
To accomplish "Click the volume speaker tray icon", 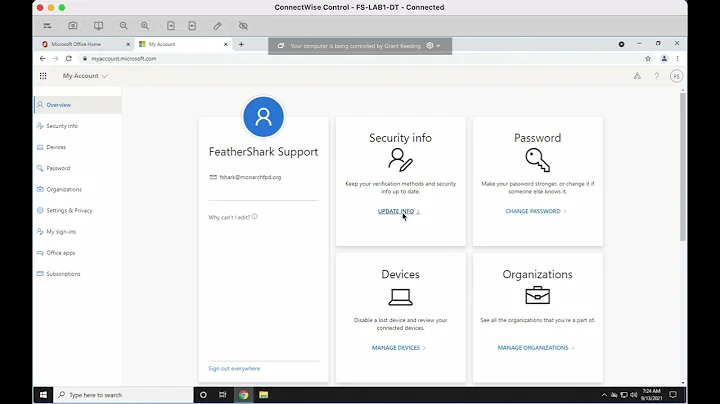I will (634, 395).
